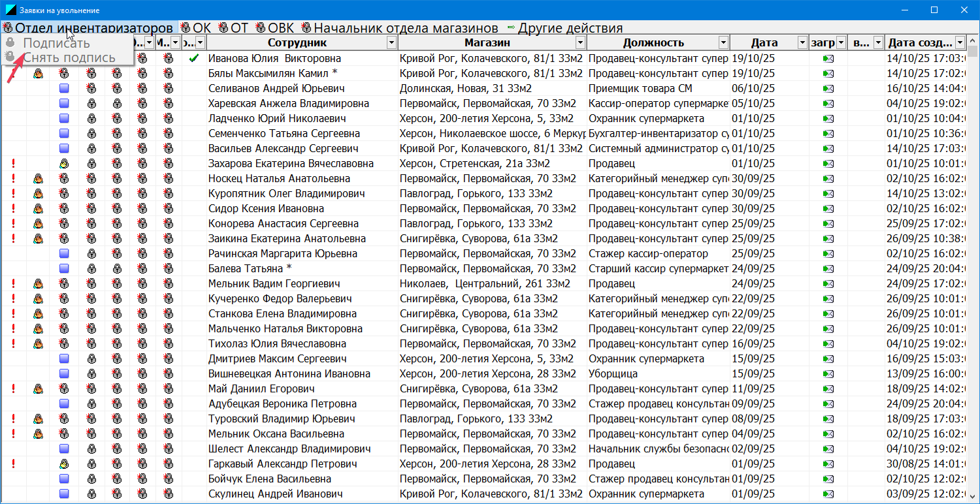Screen dimensions: 980x504
Task: Sort by the Дата column header
Action: point(764,42)
